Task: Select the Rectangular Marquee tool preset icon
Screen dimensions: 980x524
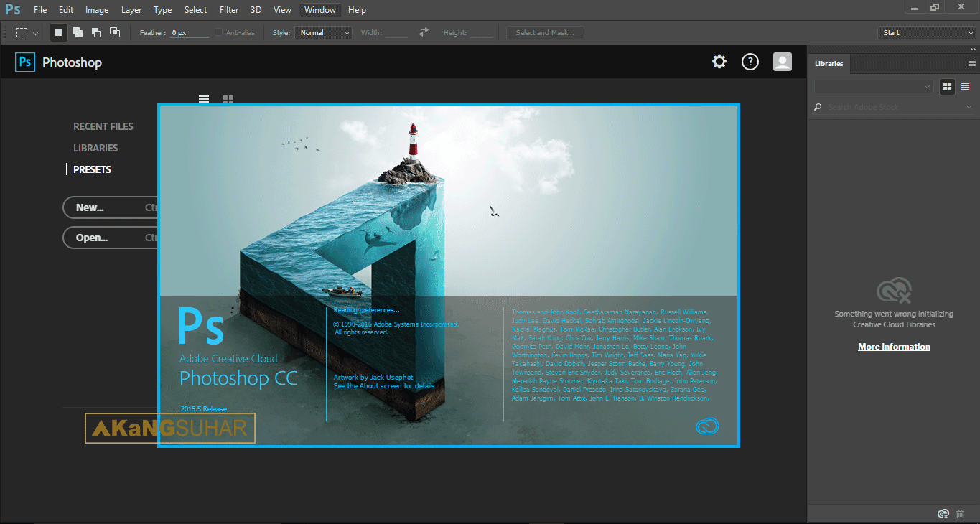Action: point(22,32)
